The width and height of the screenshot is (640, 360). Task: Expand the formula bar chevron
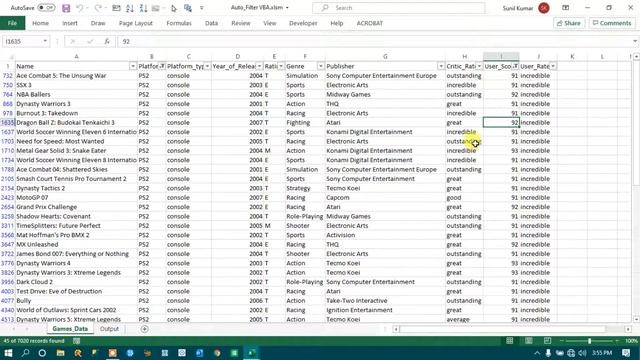click(x=635, y=41)
